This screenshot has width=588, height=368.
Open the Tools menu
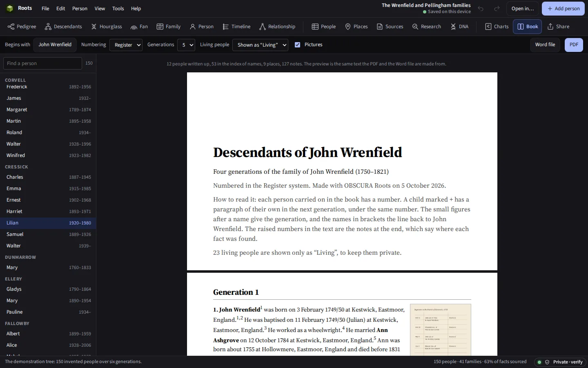pos(118,9)
